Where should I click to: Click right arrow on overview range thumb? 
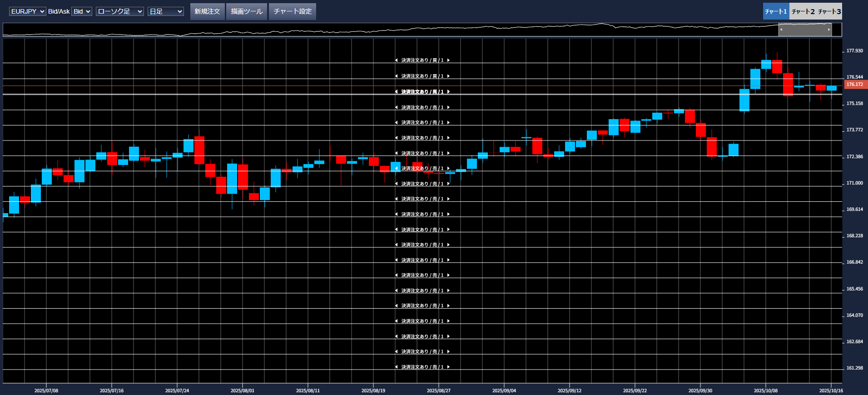click(829, 30)
